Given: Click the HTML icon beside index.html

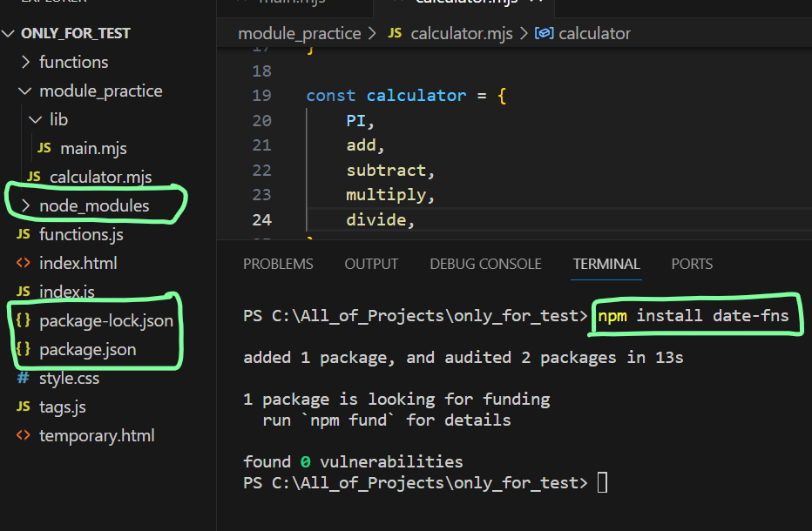Looking at the screenshot, I should click(x=24, y=263).
